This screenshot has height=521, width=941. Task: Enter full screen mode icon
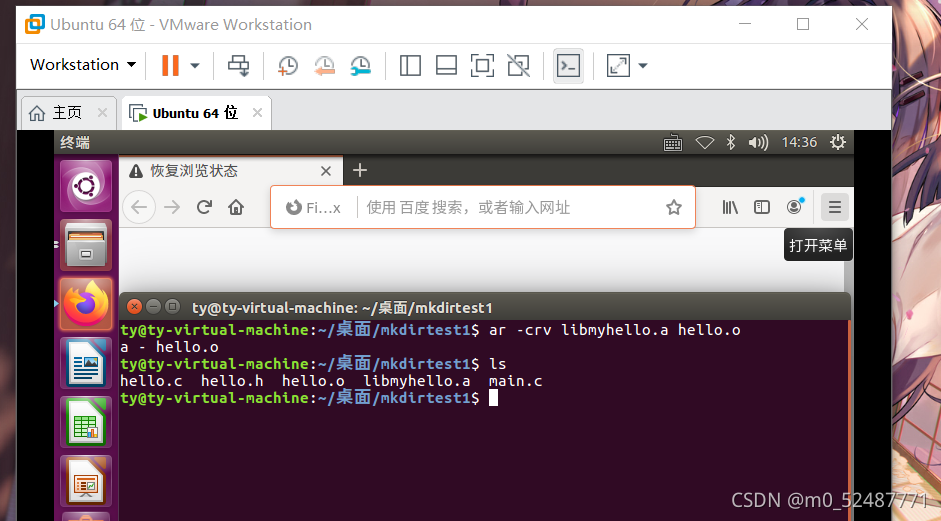point(483,65)
